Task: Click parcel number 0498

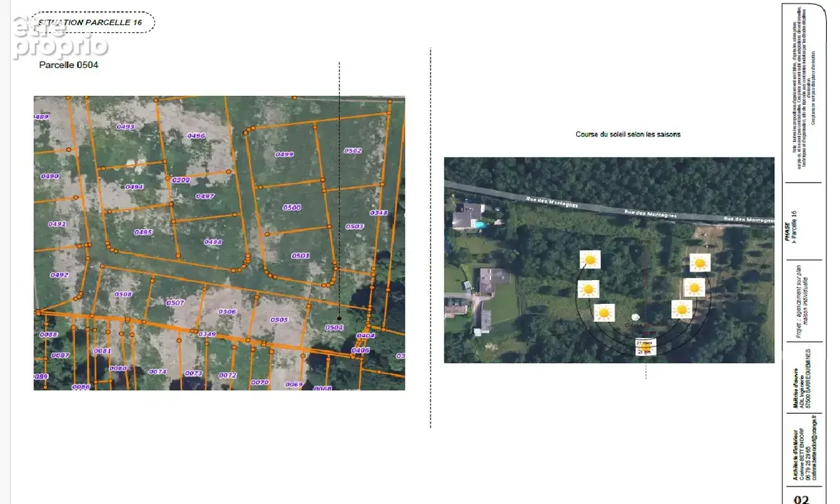Action: pyautogui.click(x=213, y=241)
